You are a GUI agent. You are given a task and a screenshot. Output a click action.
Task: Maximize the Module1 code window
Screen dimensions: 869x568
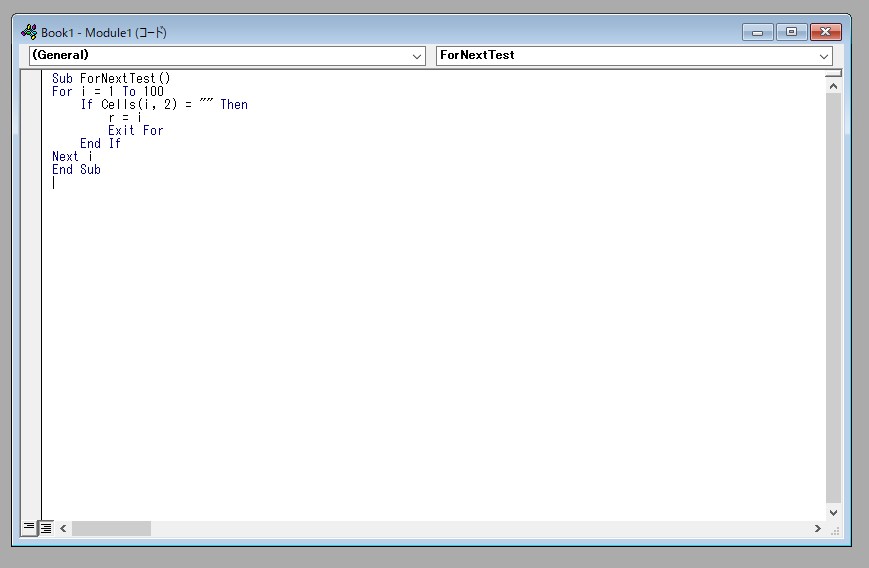click(791, 32)
